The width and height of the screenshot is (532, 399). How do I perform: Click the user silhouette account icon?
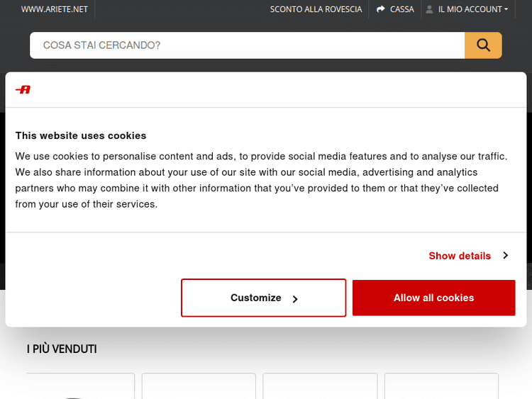tap(429, 9)
